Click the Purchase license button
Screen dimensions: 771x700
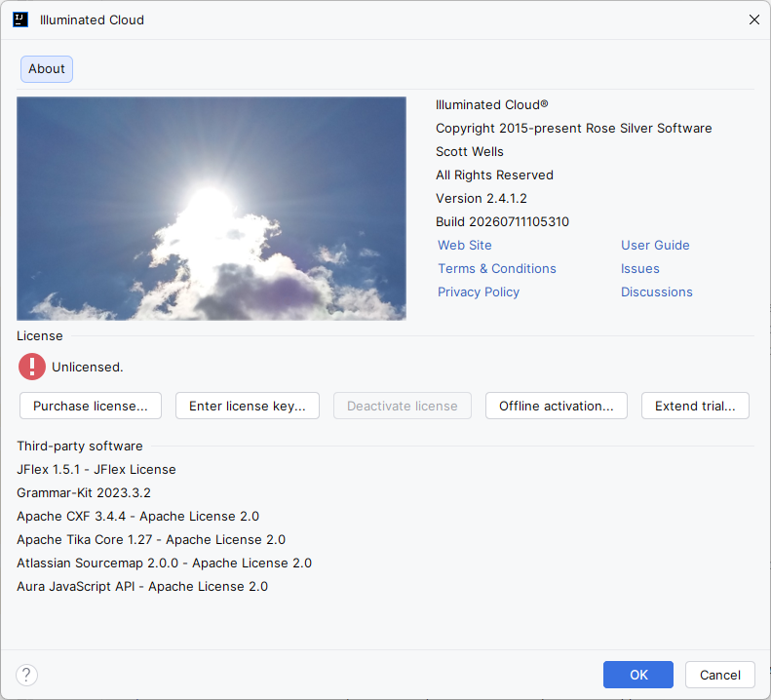(91, 406)
